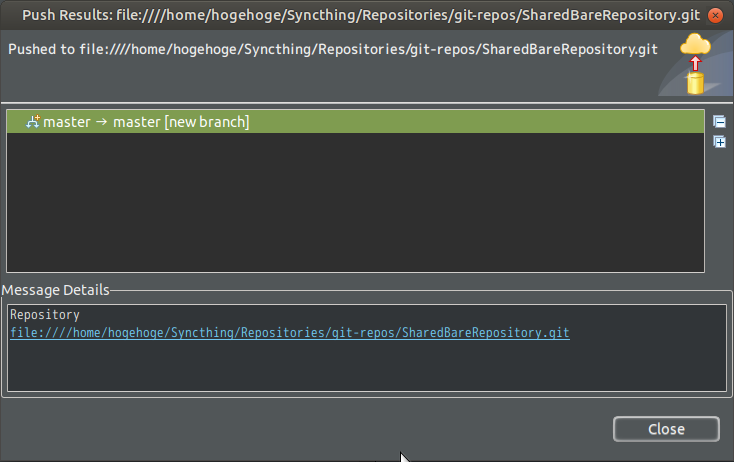Screen dimensions: 734x462
Task: Click the cloud upload banner icon
Action: tap(695, 62)
